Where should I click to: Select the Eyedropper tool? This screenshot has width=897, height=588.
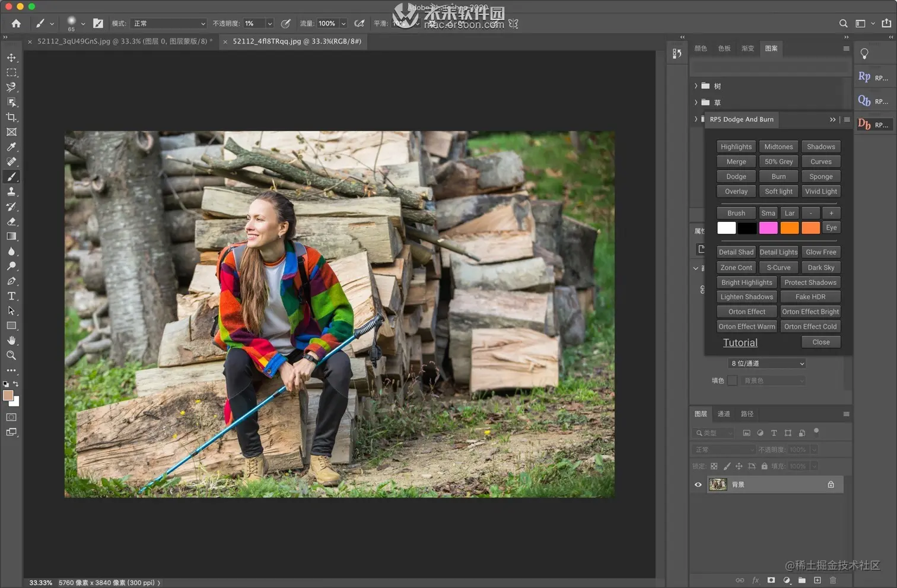tap(11, 147)
